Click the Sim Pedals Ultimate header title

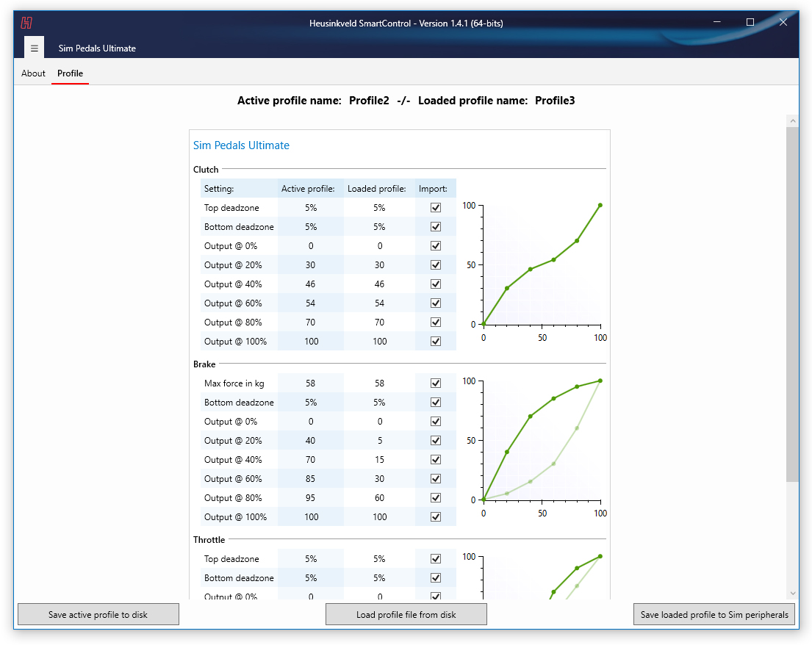click(97, 48)
